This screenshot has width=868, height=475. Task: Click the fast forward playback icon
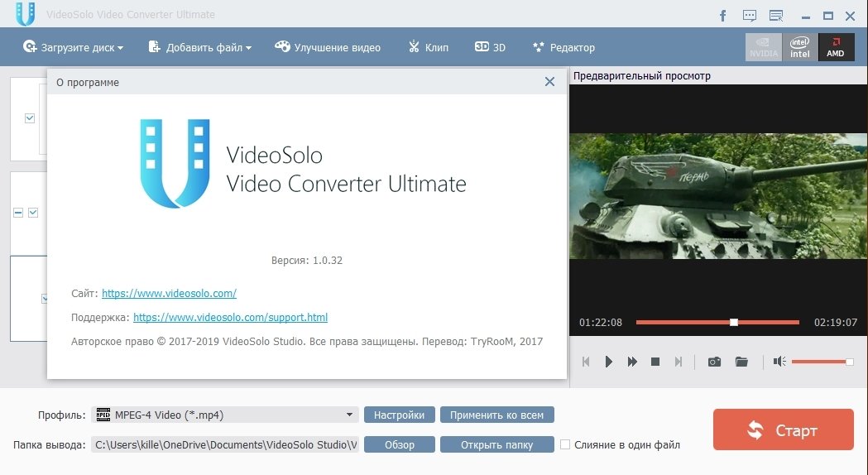(632, 362)
